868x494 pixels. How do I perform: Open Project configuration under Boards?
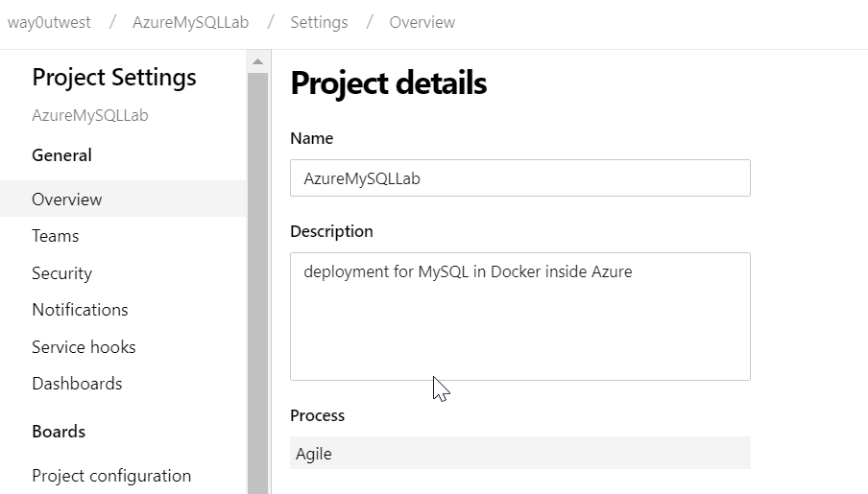click(111, 476)
